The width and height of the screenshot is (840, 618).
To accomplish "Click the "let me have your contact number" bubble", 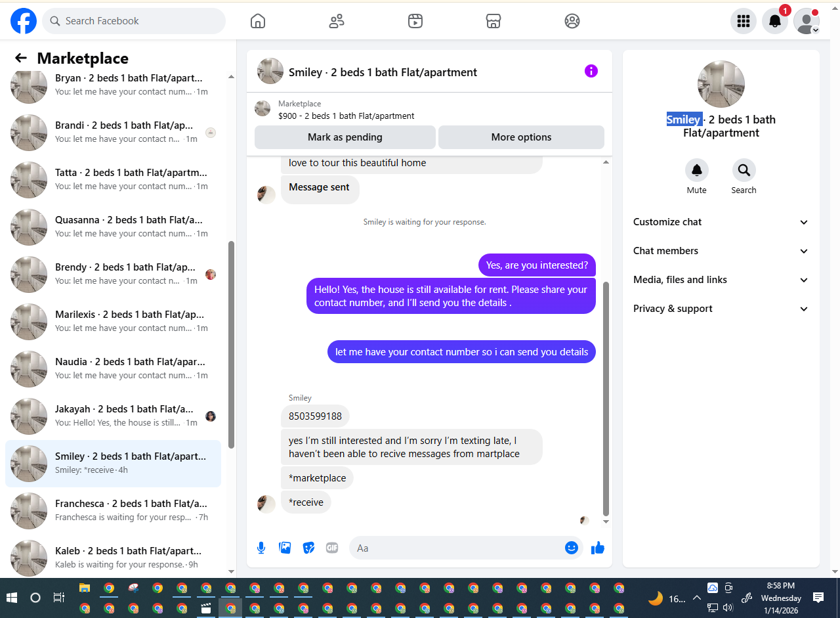I will pyautogui.click(x=461, y=352).
